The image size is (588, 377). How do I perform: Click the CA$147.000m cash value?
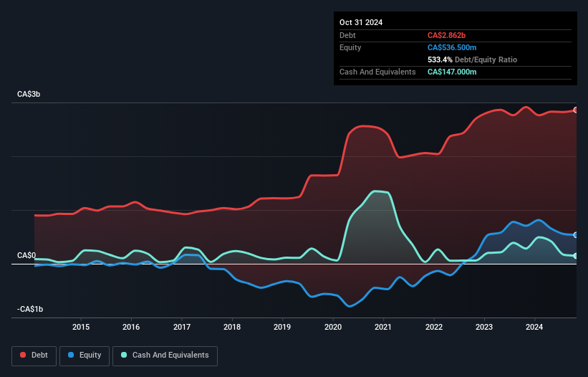click(x=452, y=72)
